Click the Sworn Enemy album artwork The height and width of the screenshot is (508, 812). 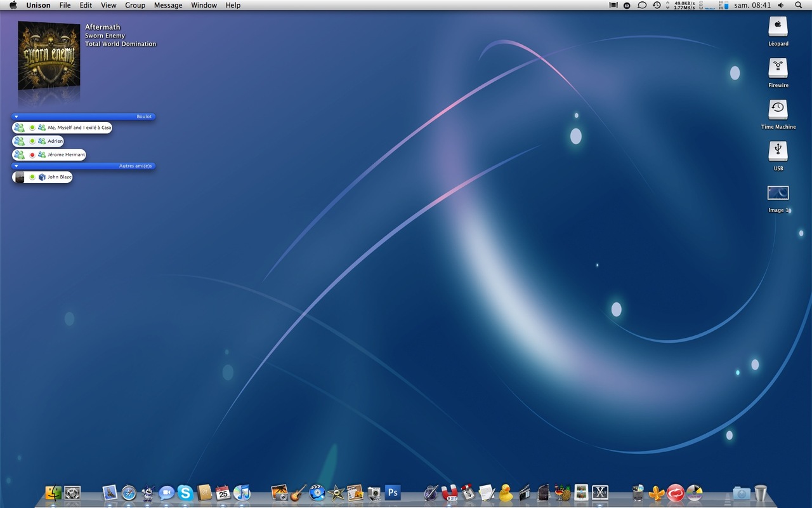coord(49,56)
